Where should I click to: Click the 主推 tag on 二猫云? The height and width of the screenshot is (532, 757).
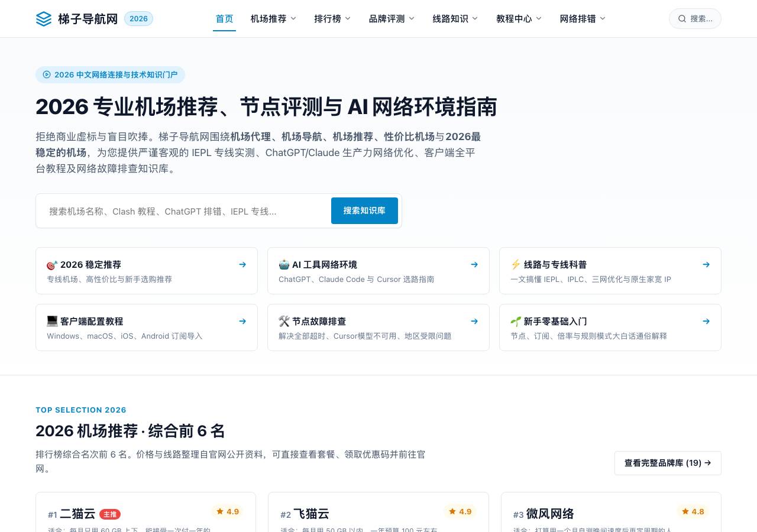pyautogui.click(x=110, y=514)
